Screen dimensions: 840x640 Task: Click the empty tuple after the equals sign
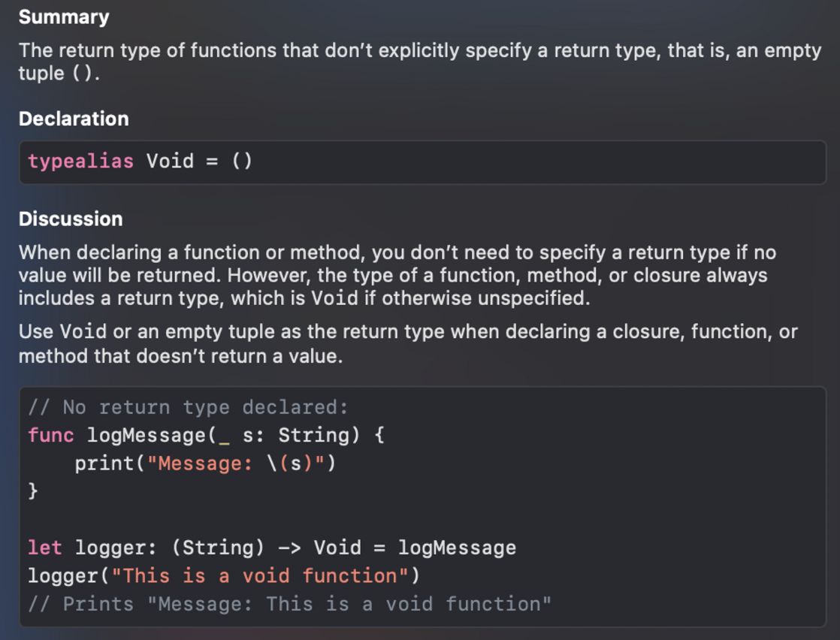[x=242, y=161]
